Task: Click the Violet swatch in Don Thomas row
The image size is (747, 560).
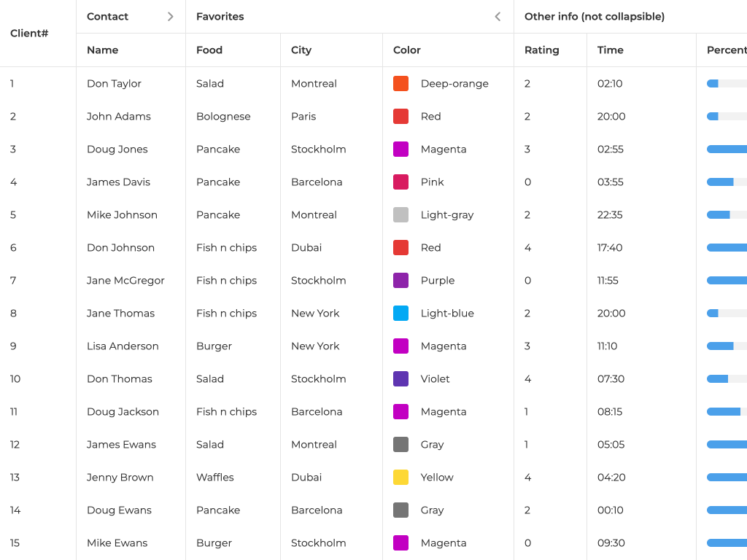Action: (400, 379)
